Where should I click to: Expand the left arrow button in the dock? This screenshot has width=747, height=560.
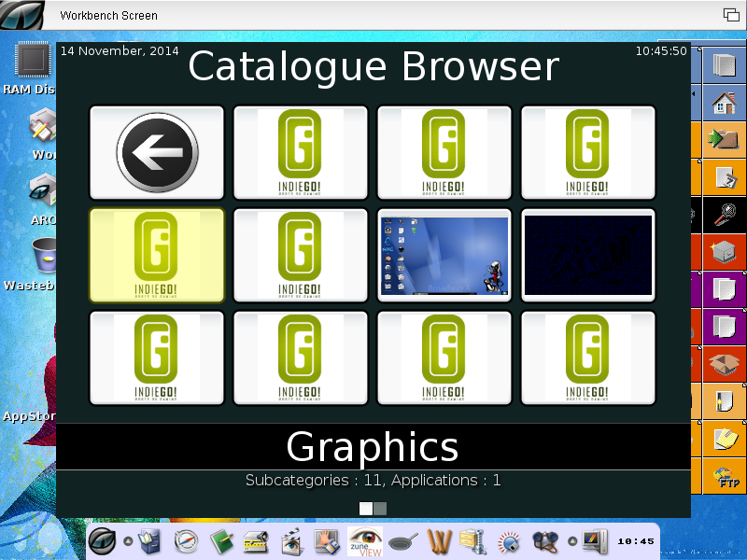(x=128, y=541)
